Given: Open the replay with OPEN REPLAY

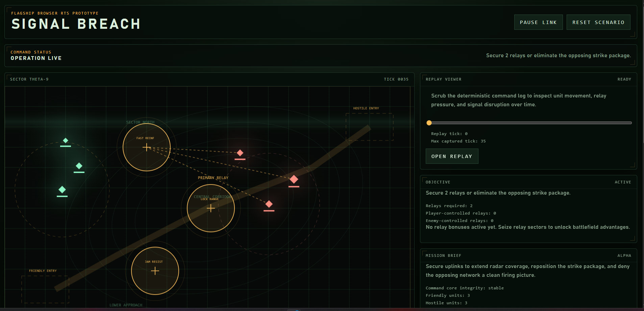Looking at the screenshot, I should (452, 156).
